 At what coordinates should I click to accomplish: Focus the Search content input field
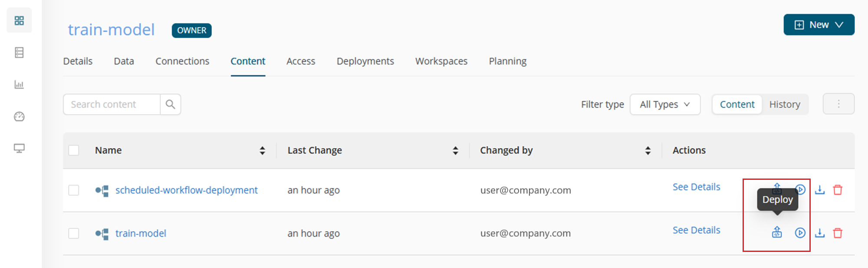pos(112,104)
